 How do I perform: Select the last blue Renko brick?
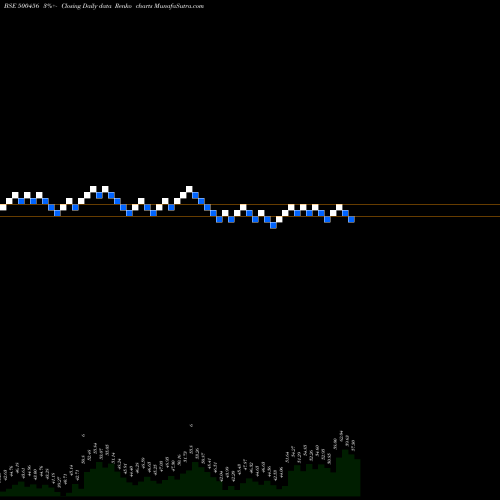pyautogui.click(x=351, y=219)
